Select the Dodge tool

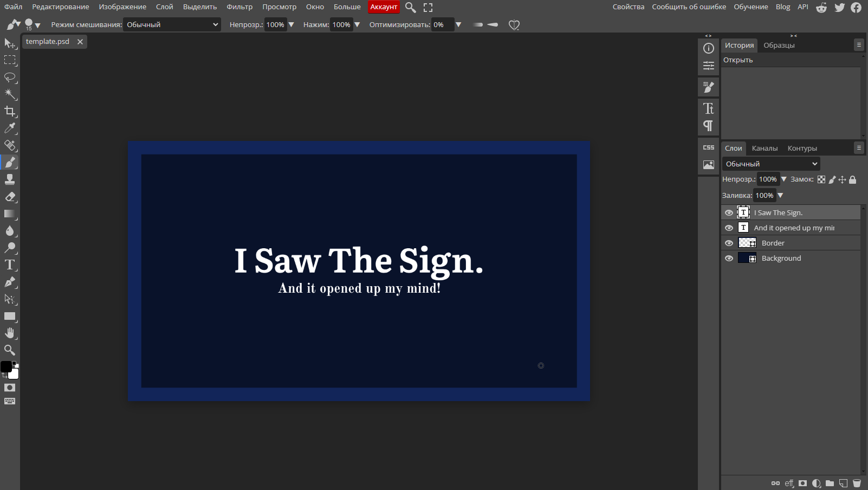coord(10,248)
